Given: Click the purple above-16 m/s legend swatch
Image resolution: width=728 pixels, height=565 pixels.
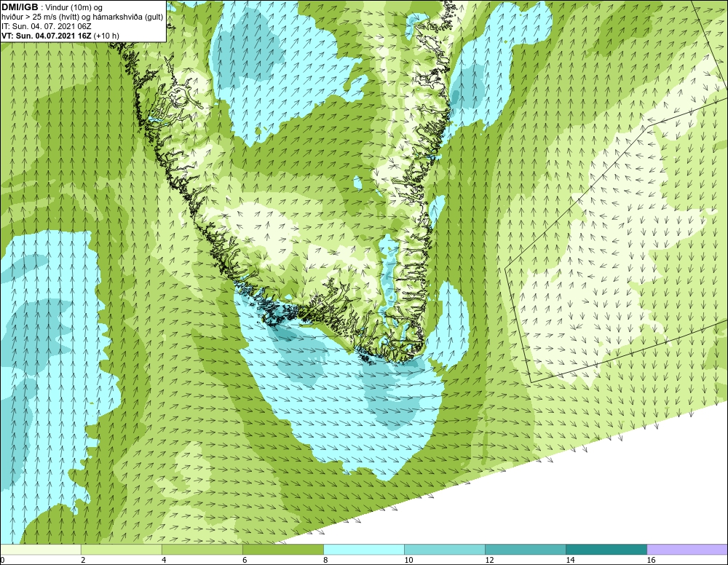Looking at the screenshot, I should click(687, 550).
